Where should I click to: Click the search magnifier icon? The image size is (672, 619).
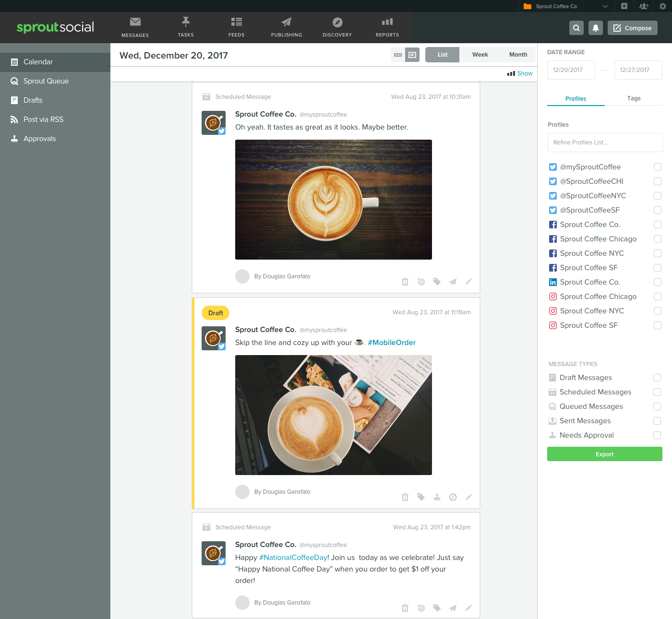[x=576, y=28]
